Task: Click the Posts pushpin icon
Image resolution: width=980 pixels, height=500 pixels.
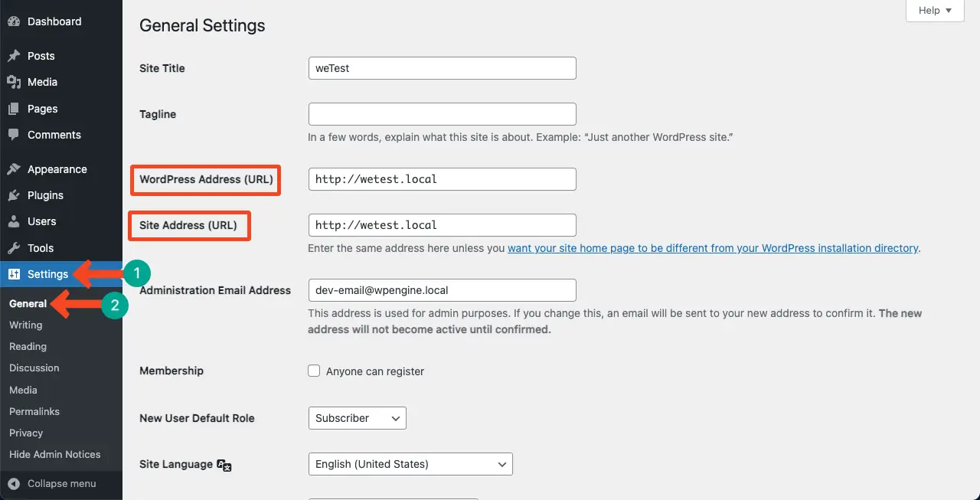Action: click(x=14, y=56)
